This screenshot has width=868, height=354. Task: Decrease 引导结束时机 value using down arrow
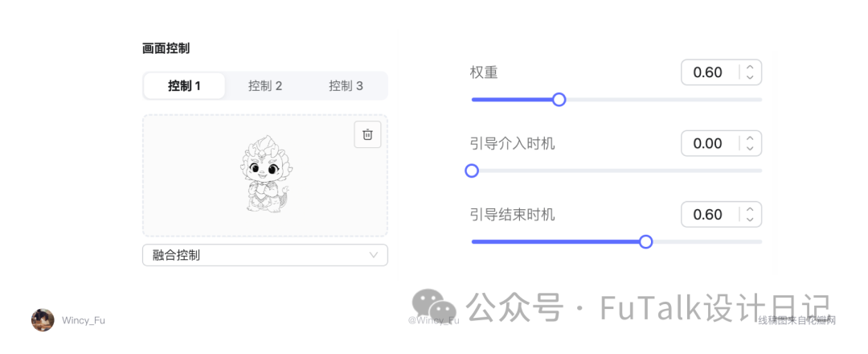(750, 219)
